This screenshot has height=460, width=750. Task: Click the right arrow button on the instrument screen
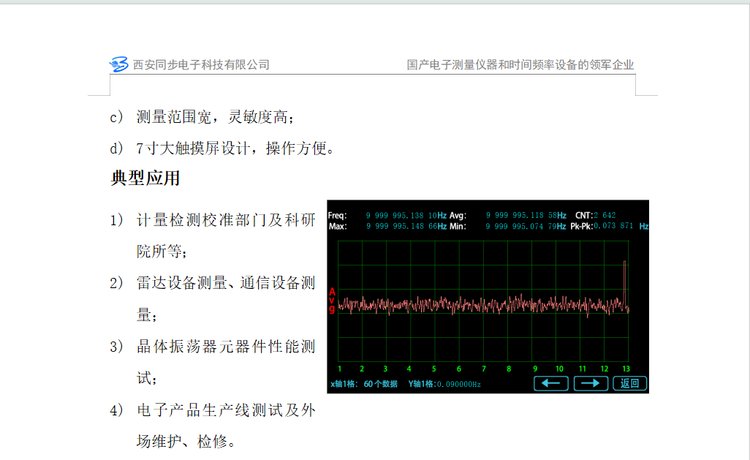(590, 383)
